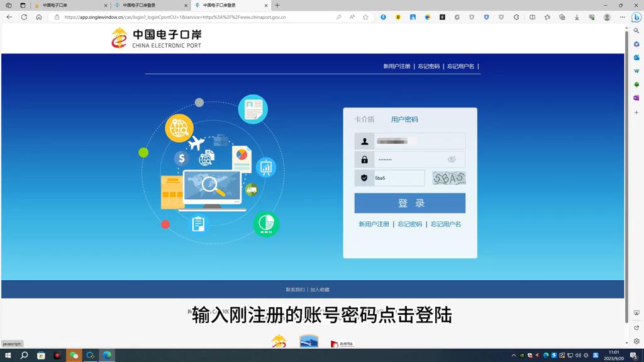Open Copilot in the Edge sidebar
Image resolution: width=644 pixels, height=362 pixels.
pyautogui.click(x=636, y=17)
